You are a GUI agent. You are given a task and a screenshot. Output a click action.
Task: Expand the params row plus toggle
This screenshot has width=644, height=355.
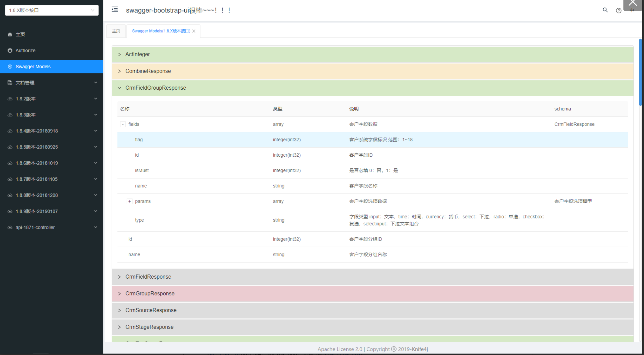coord(129,201)
